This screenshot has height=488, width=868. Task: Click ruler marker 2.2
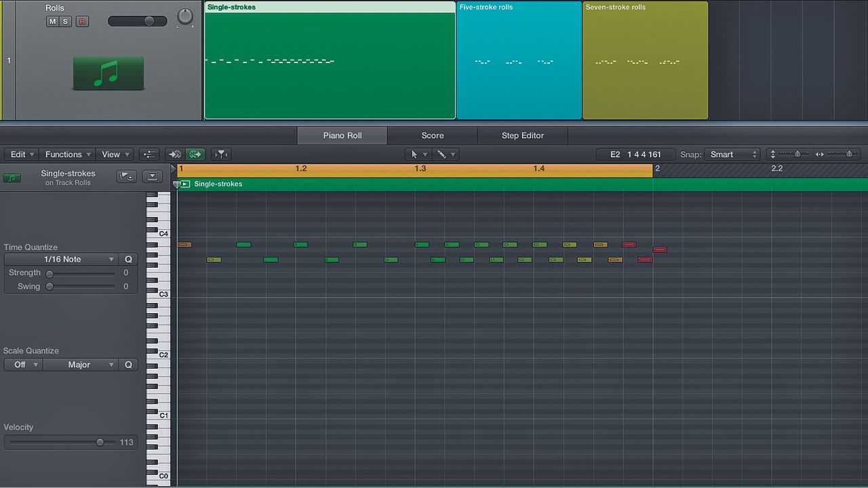(x=777, y=169)
